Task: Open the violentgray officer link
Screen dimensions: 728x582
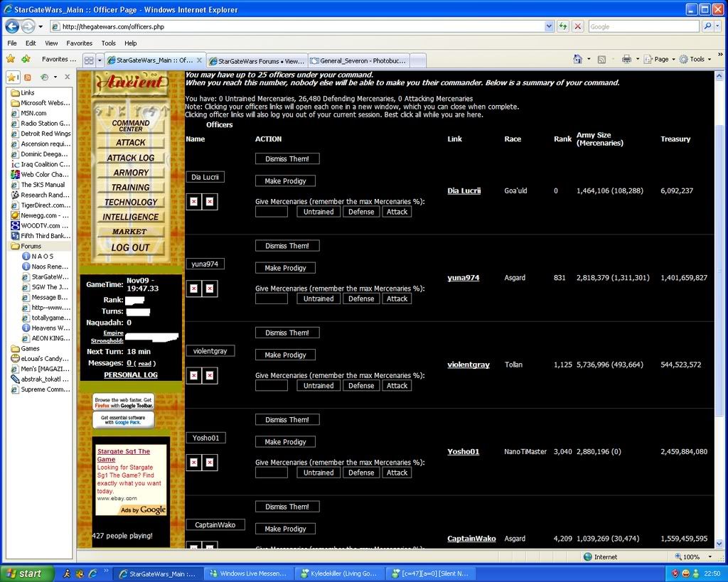Action: (x=469, y=365)
